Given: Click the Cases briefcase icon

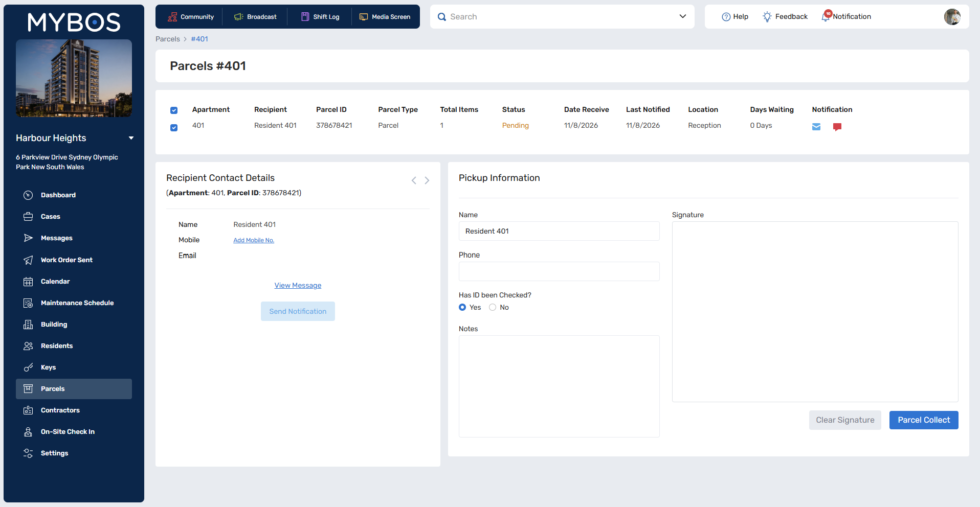Looking at the screenshot, I should coord(28,217).
